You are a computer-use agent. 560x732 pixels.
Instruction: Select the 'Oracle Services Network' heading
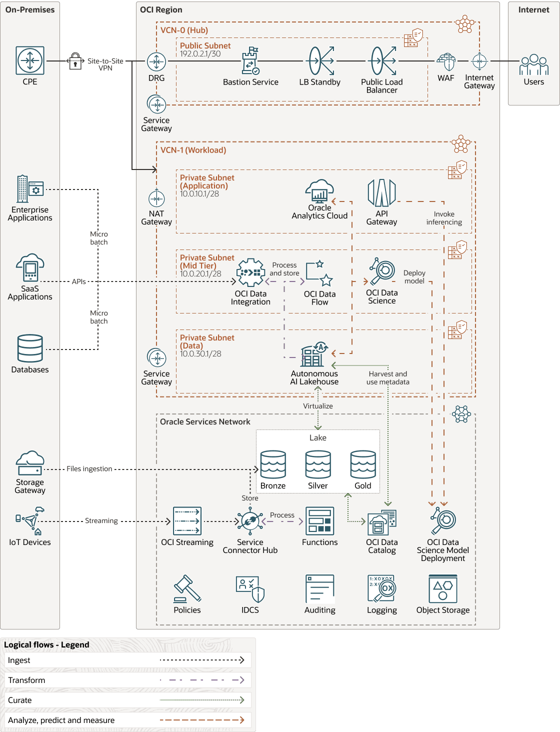pyautogui.click(x=205, y=421)
